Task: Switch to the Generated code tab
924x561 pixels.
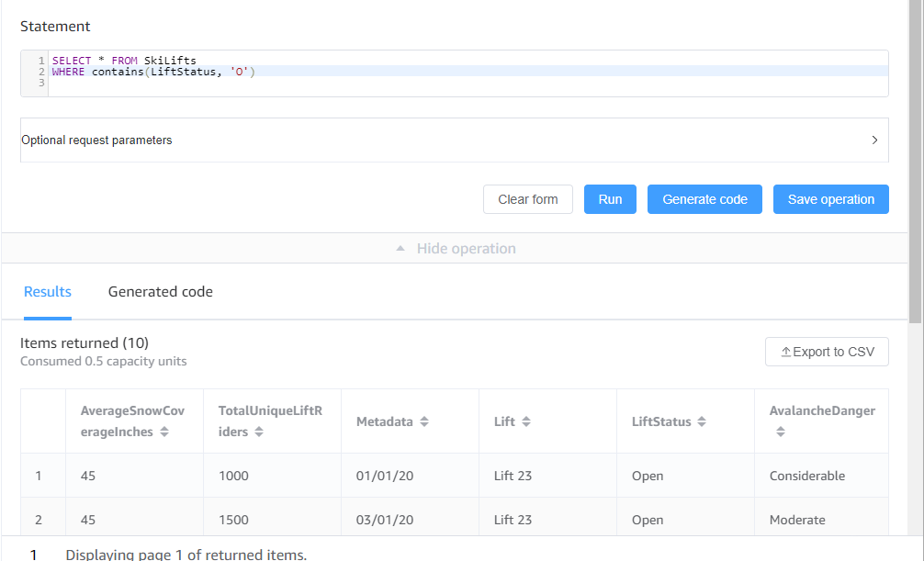Action: [160, 291]
